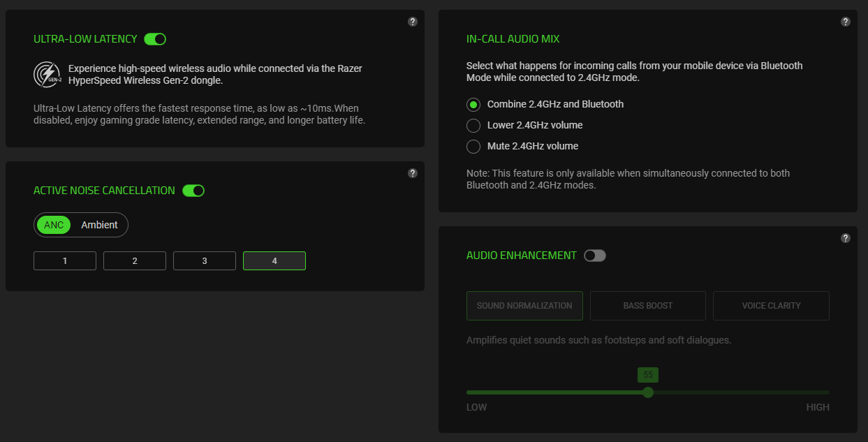
Task: Click the Sound Normalization slider handle
Action: pyautogui.click(x=648, y=392)
